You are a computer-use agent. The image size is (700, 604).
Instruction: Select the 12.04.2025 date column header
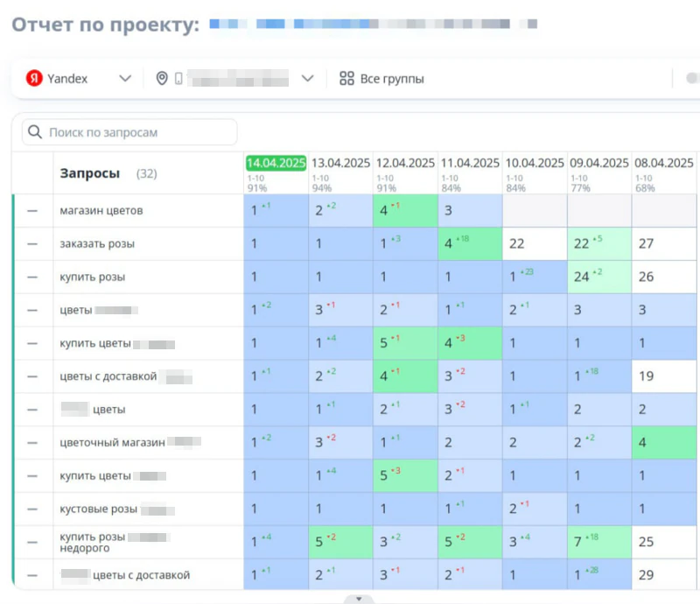point(405,163)
